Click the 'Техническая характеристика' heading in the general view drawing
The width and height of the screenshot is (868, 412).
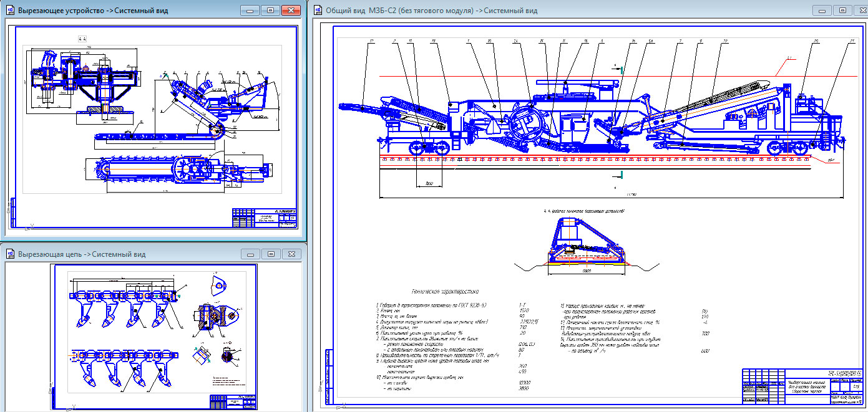(444, 290)
